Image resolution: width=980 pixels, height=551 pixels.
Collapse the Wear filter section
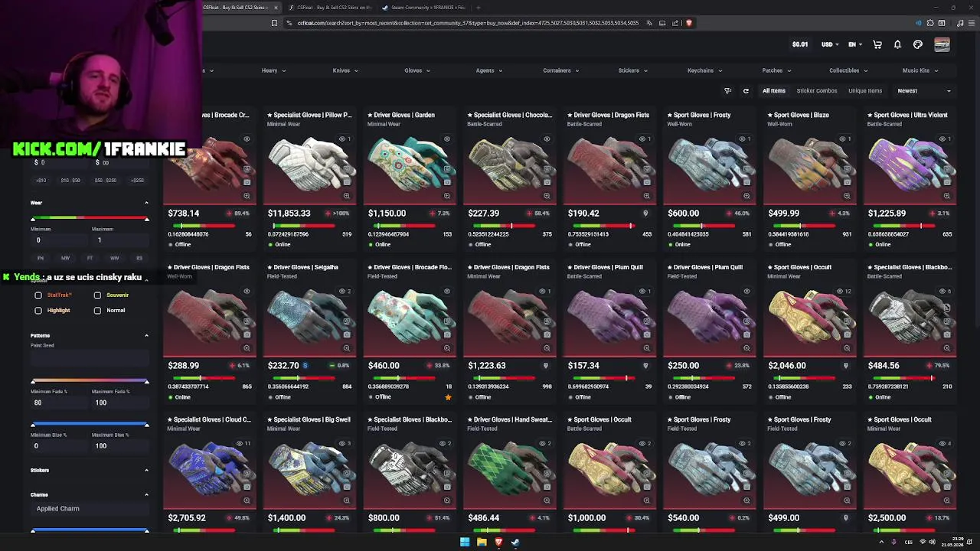pos(146,203)
